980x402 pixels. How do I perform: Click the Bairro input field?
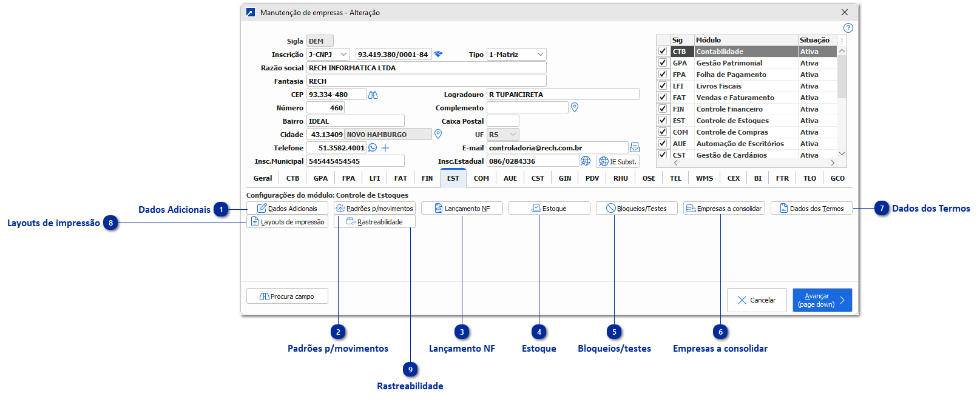coord(355,121)
